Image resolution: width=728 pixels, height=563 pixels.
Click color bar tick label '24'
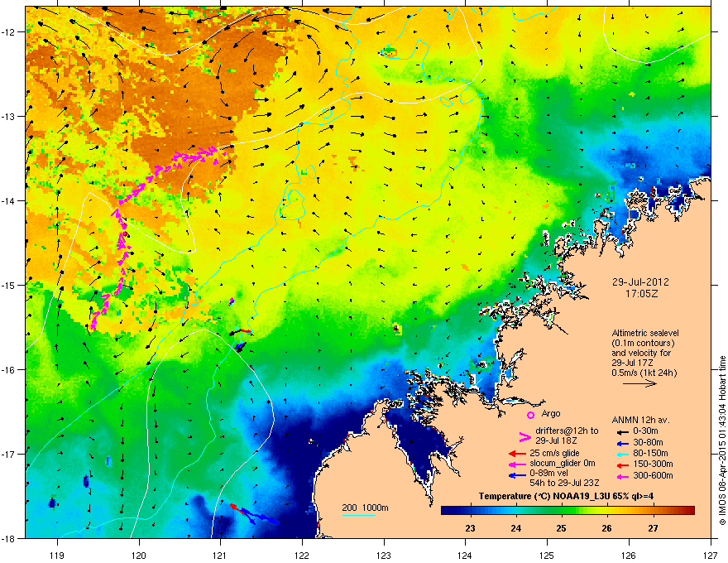[516, 528]
